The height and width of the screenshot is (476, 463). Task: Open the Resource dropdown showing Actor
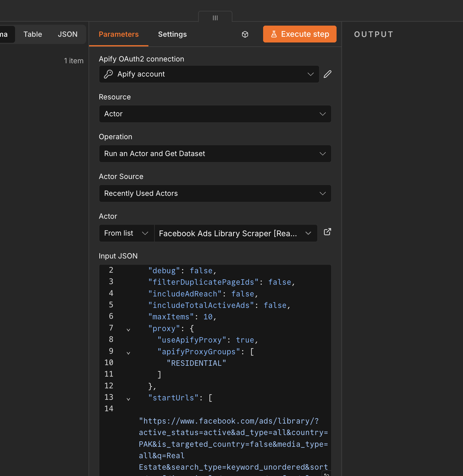215,114
